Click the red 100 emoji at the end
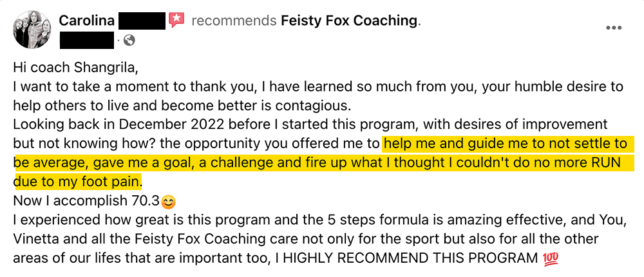 click(549, 258)
